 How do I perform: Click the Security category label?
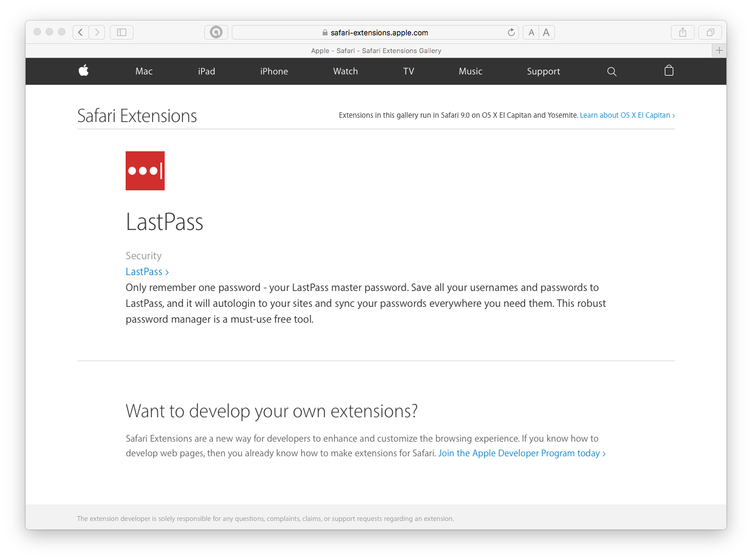tap(144, 256)
